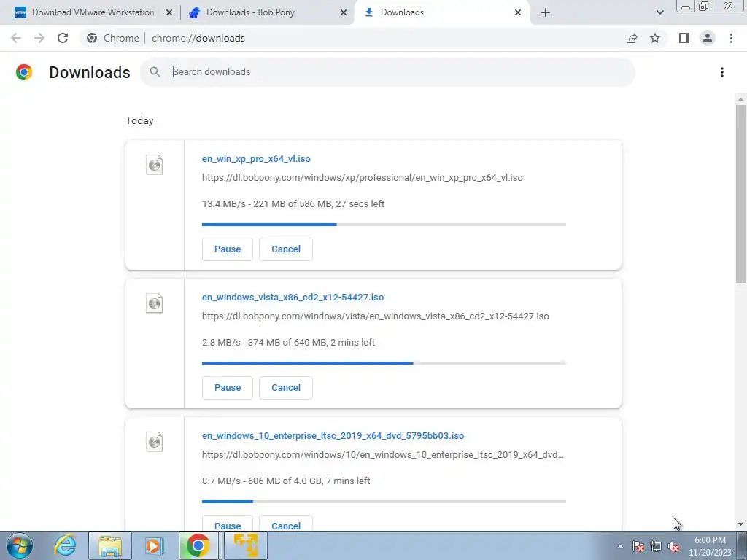Cancel the Vista cd2 download
Viewport: 747px width, 560px height.
pyautogui.click(x=286, y=388)
